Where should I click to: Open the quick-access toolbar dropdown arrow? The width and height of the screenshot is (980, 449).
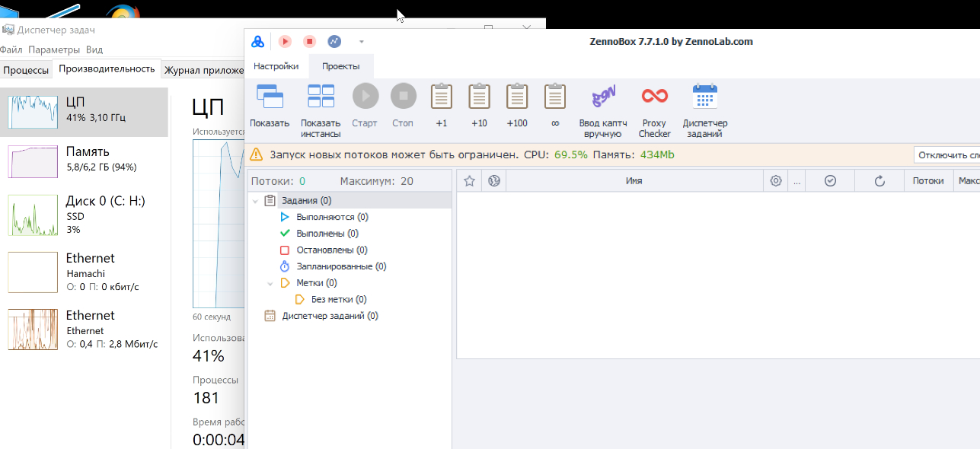pyautogui.click(x=362, y=42)
